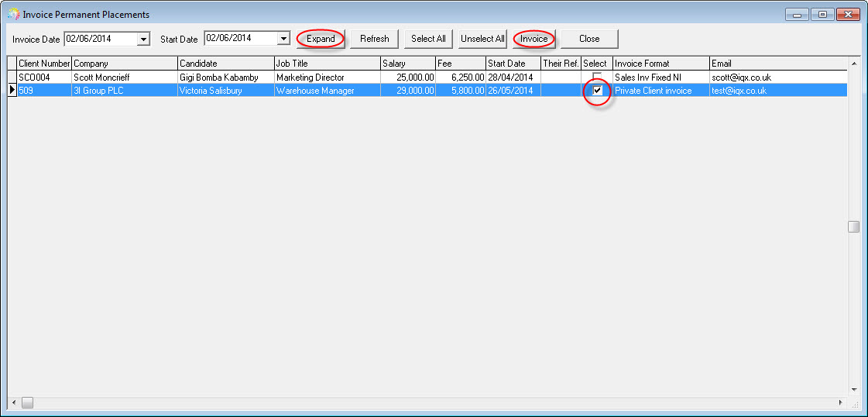Click the Expand button

[321, 39]
